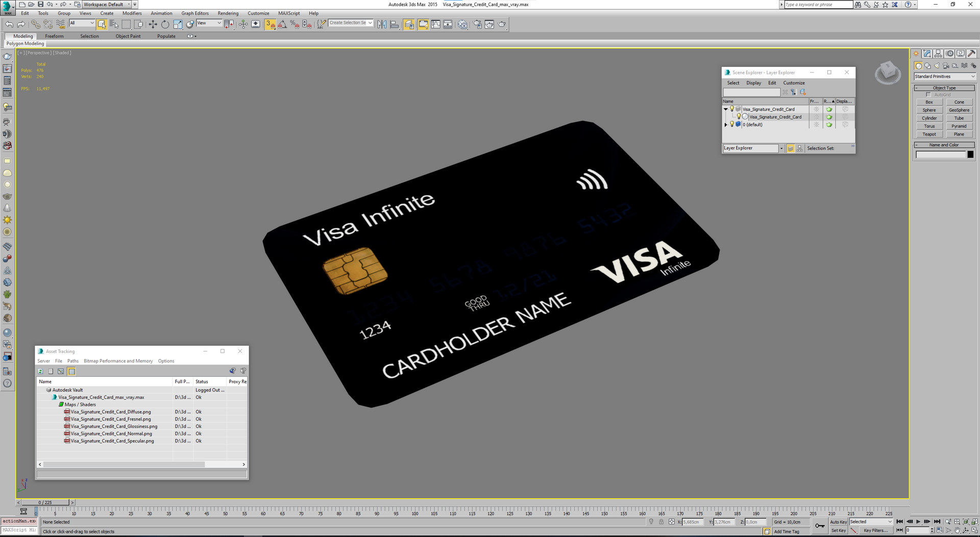Switch to the Freeform ribbon tab
The width and height of the screenshot is (980, 537).
coord(54,36)
